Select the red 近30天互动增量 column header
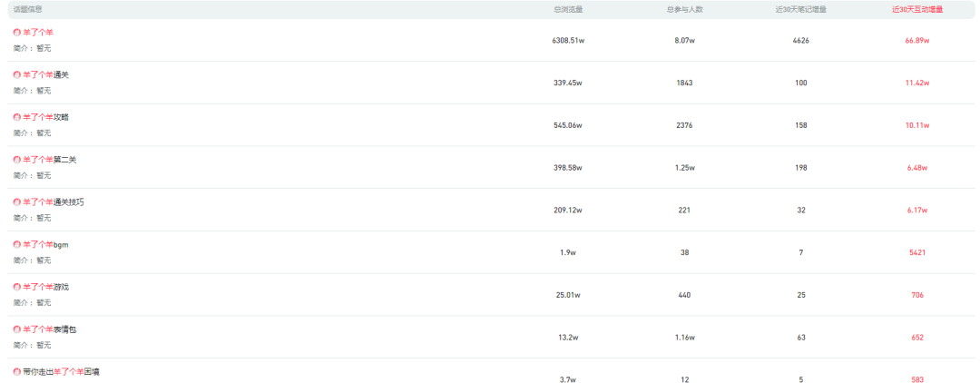Image resolution: width=980 pixels, height=383 pixels. pos(917,9)
